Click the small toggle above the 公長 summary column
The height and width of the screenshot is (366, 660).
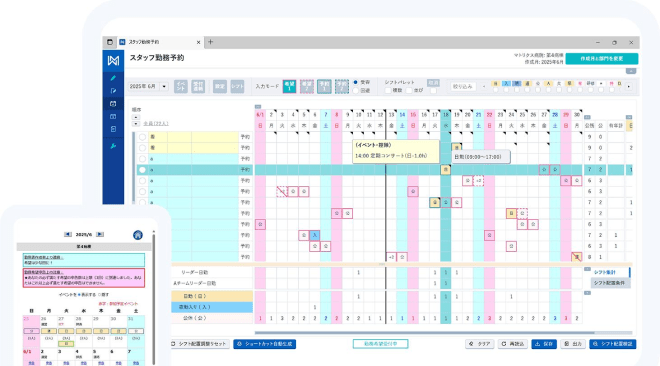pos(587,117)
